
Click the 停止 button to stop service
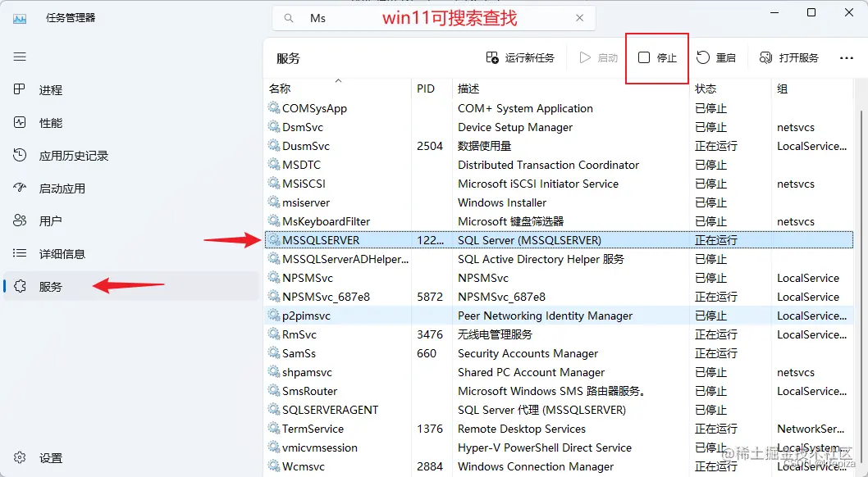coord(656,57)
